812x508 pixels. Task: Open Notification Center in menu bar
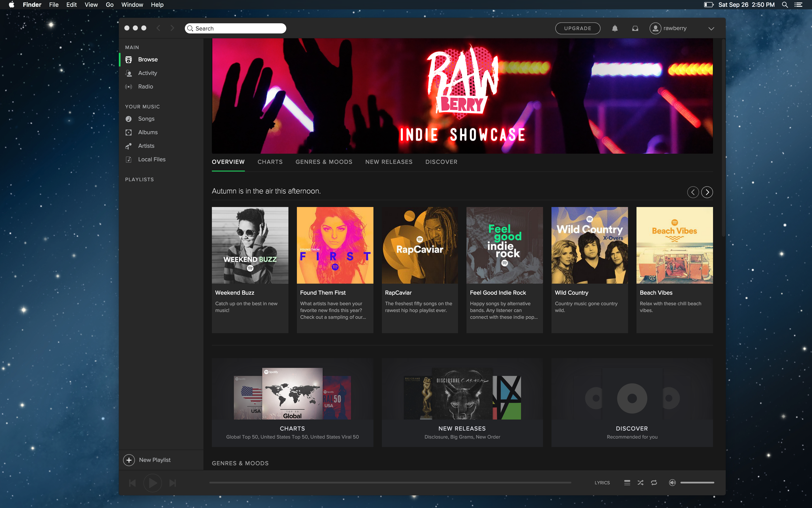click(799, 5)
